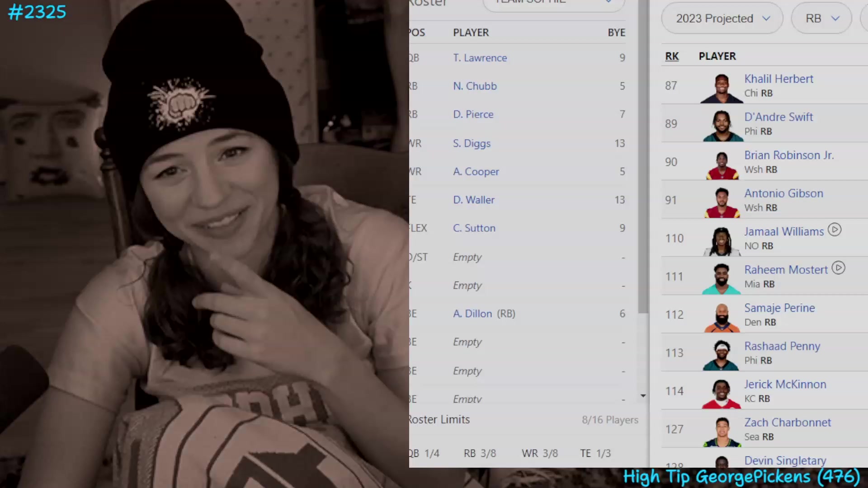The width and height of the screenshot is (868, 488).
Task: Select T. Lawrence in roster
Action: tap(480, 58)
